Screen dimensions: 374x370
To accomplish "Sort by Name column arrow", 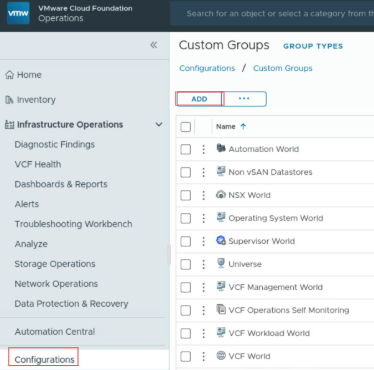I will coord(243,126).
